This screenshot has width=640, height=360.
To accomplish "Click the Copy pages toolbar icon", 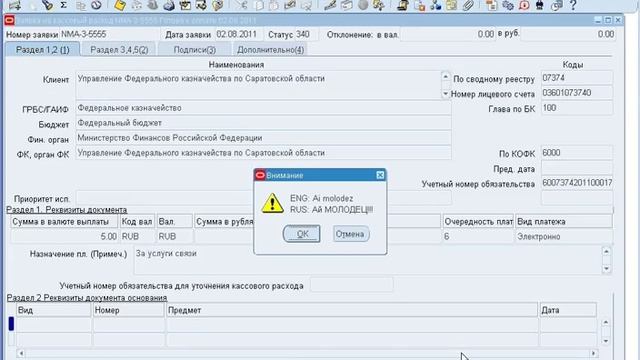I will (259, 5).
